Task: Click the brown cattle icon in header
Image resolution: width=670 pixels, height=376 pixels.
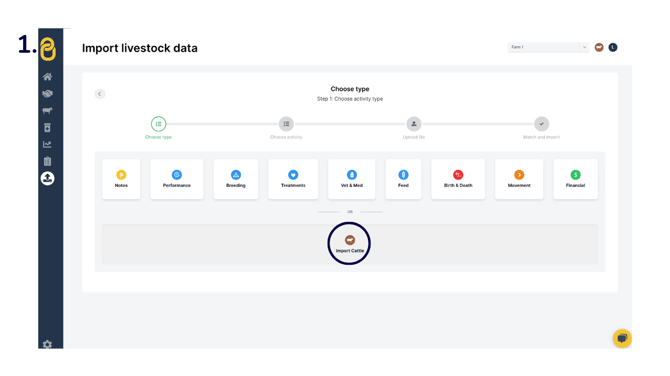Action: [599, 47]
